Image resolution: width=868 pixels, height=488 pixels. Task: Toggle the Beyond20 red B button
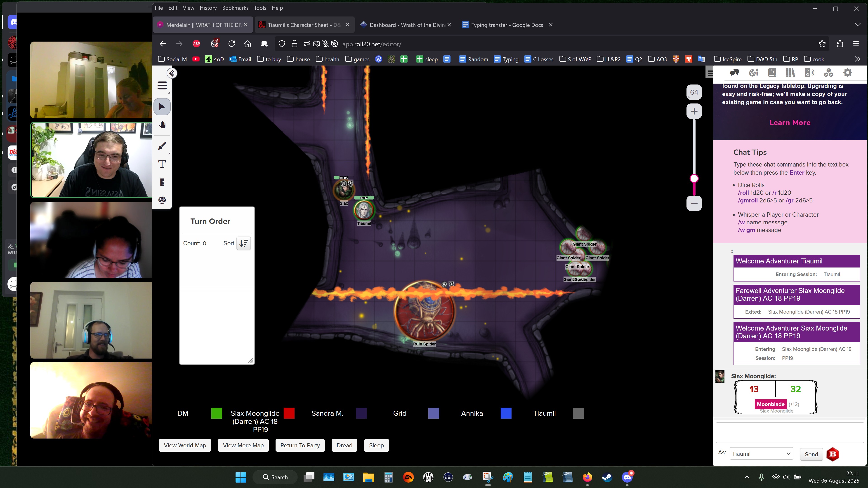click(x=832, y=454)
